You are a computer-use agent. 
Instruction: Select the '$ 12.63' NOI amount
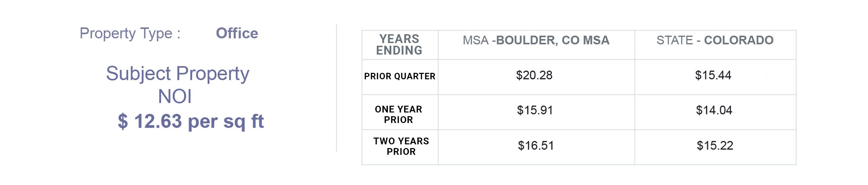150,121
